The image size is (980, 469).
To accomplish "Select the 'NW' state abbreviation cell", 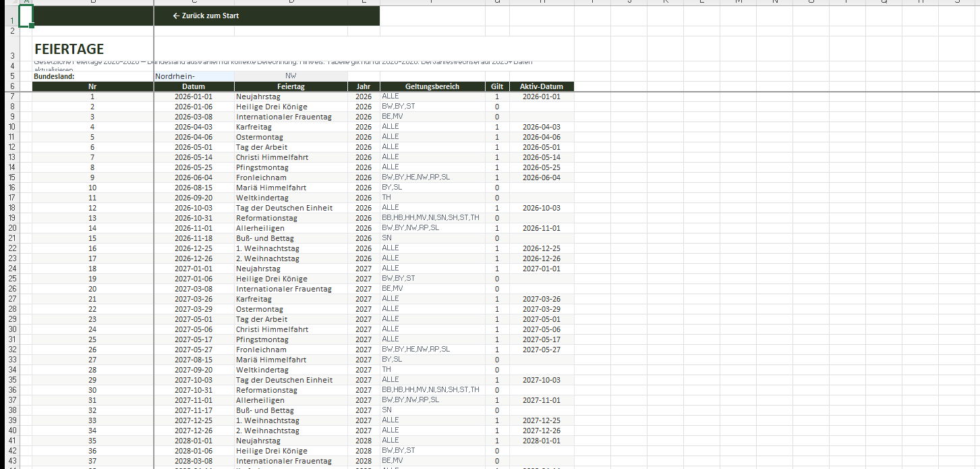I will [x=291, y=76].
